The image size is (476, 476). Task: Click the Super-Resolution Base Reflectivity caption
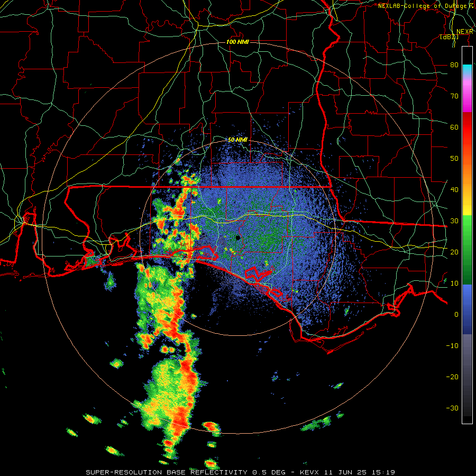click(x=241, y=472)
